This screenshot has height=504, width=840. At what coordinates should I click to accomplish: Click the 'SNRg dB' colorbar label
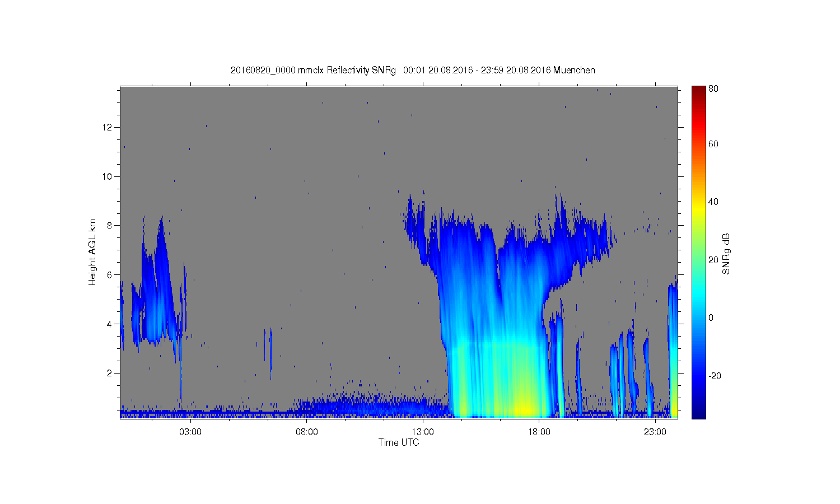click(726, 254)
